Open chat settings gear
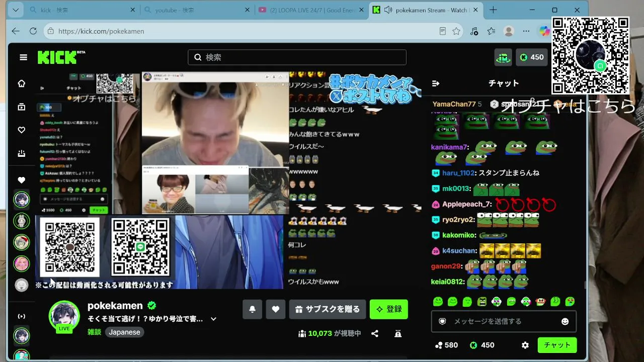Viewport: 644px width, 362px height. (x=525, y=345)
